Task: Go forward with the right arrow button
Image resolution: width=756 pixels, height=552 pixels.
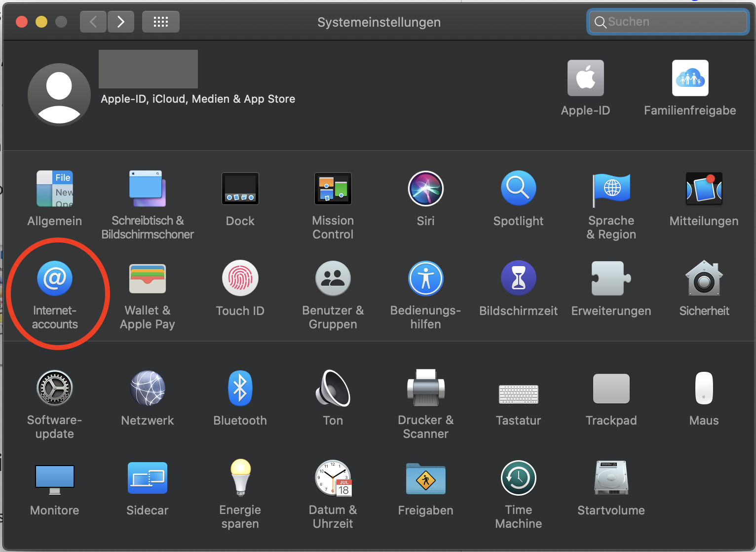Action: [x=121, y=22]
